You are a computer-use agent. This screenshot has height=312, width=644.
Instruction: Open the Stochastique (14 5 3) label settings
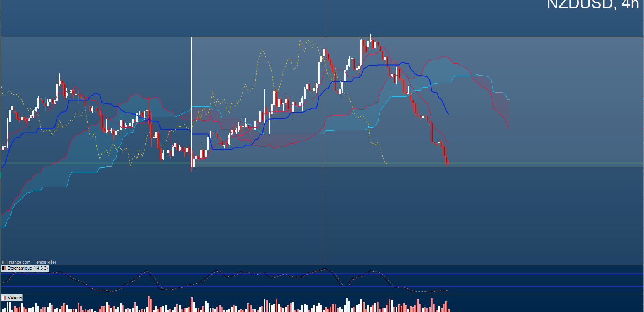click(27, 268)
